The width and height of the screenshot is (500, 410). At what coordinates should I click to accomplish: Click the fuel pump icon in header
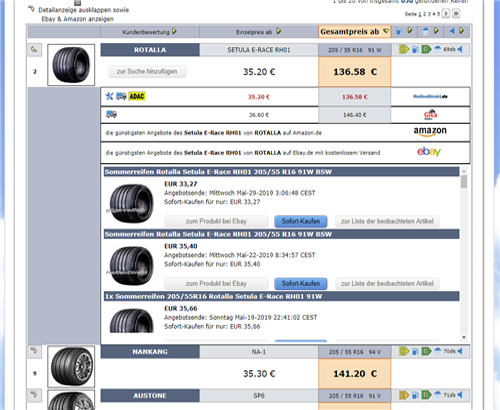tap(399, 31)
